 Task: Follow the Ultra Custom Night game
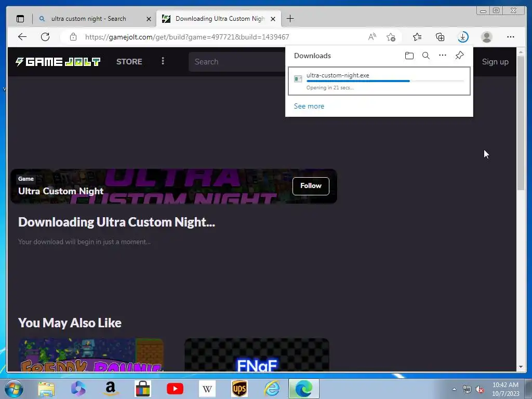pos(311,186)
